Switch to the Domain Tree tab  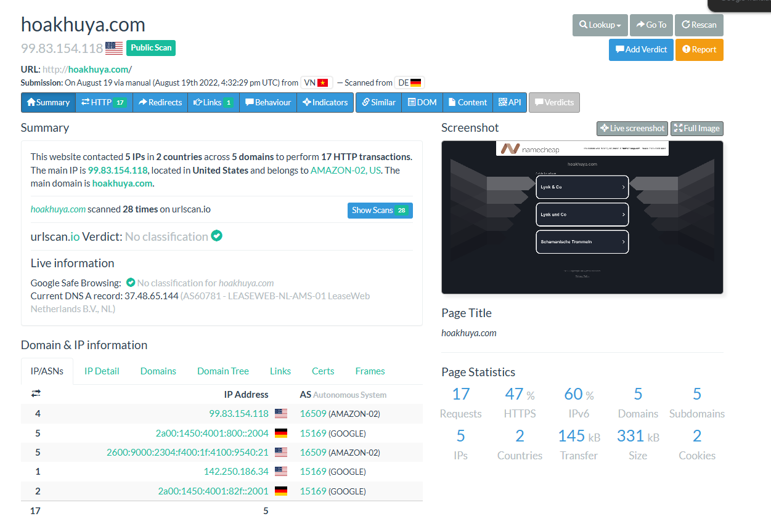pyautogui.click(x=222, y=371)
